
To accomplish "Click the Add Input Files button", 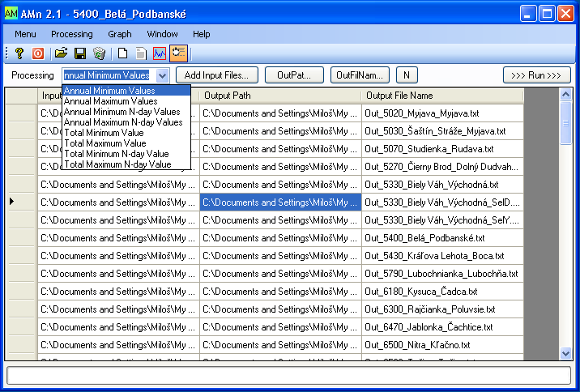I will 217,75.
